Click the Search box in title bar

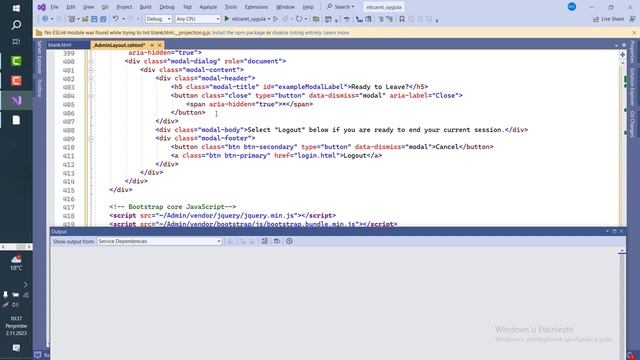pyautogui.click(x=340, y=7)
